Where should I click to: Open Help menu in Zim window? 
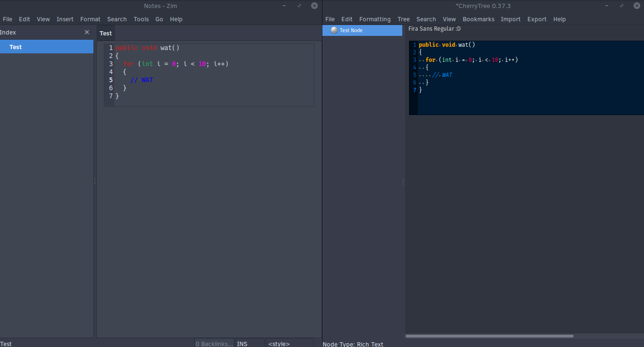[x=176, y=19]
